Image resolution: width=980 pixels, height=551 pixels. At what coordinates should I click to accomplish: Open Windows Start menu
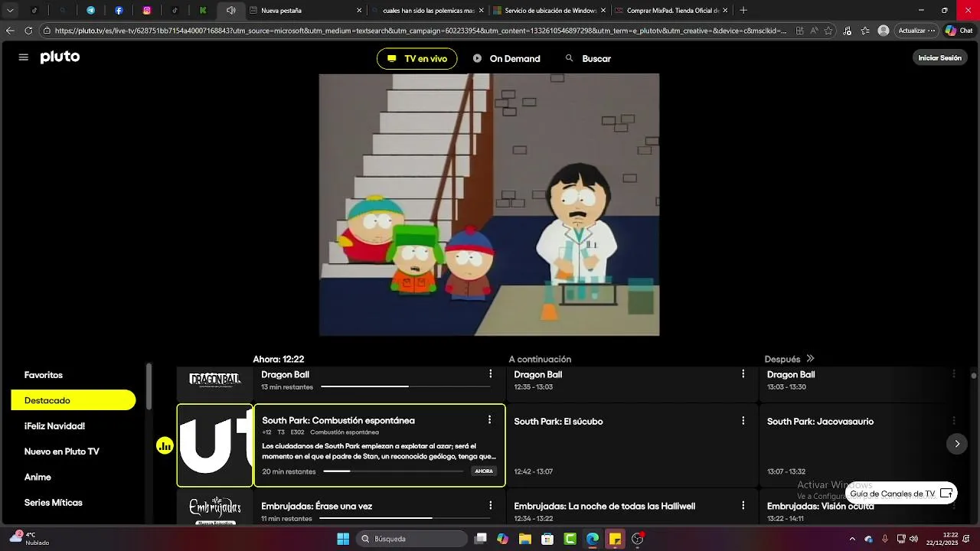[343, 539]
